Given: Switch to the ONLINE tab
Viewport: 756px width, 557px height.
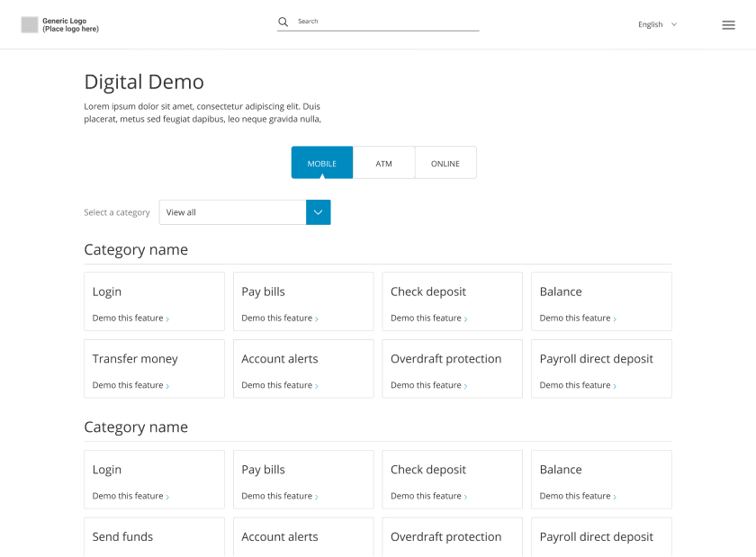Looking at the screenshot, I should [445, 163].
